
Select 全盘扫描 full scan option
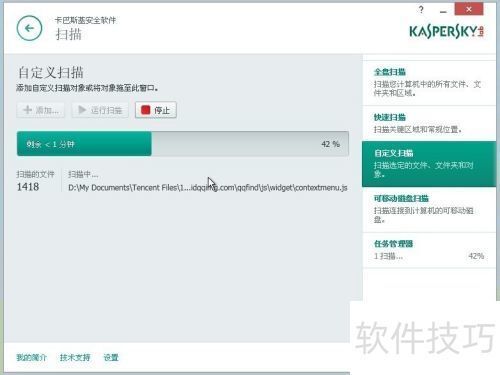click(x=429, y=82)
